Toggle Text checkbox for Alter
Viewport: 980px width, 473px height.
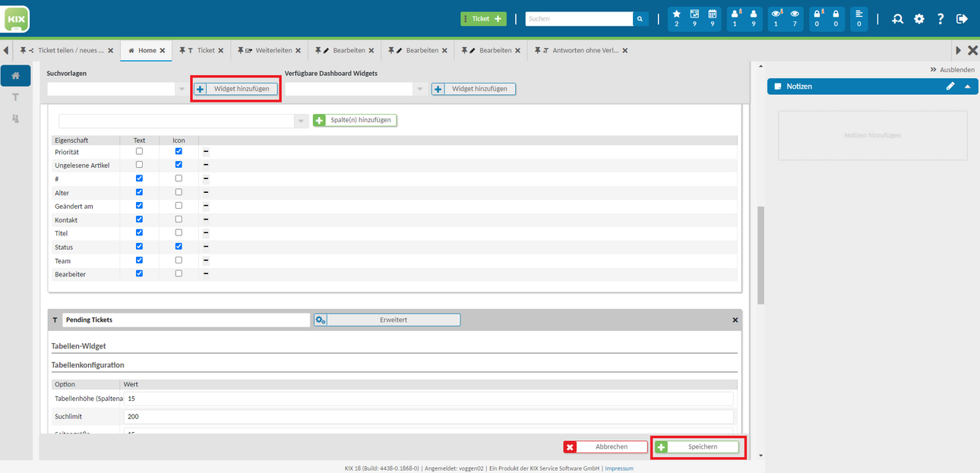tap(139, 192)
